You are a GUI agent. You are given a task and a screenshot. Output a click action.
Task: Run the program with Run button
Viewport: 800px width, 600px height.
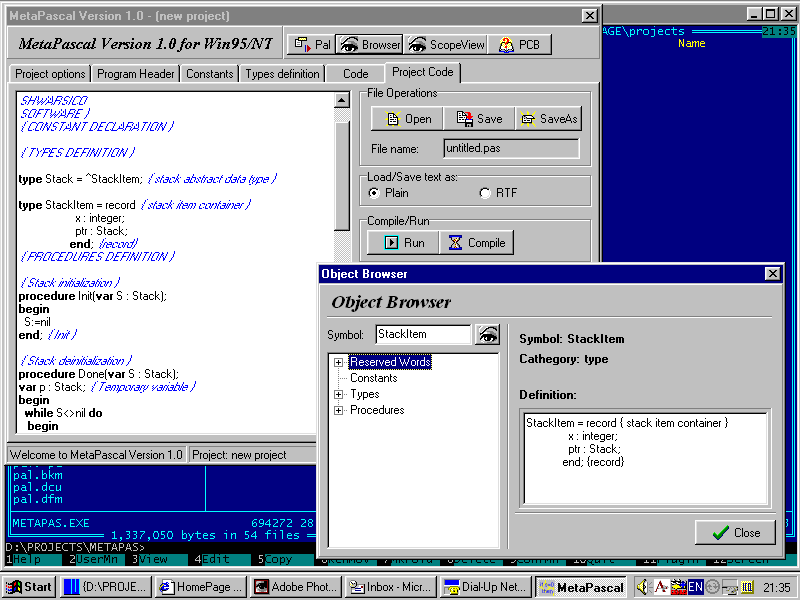403,243
